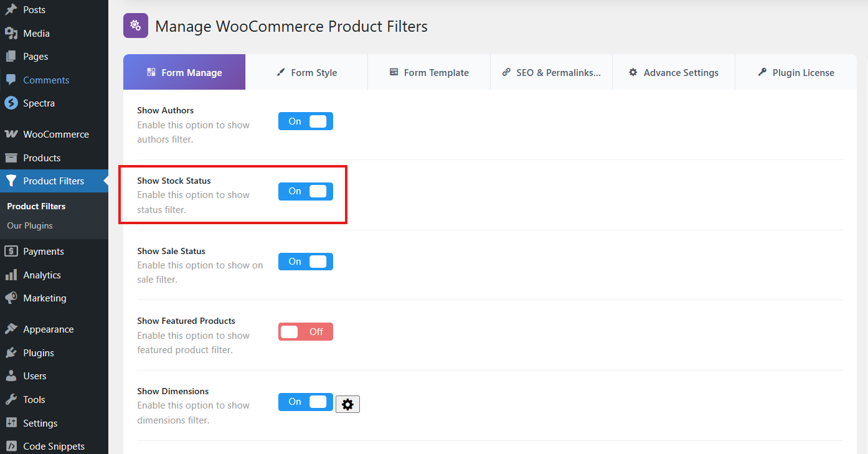Open Show Dimensions gear settings
868x454 pixels.
(347, 404)
